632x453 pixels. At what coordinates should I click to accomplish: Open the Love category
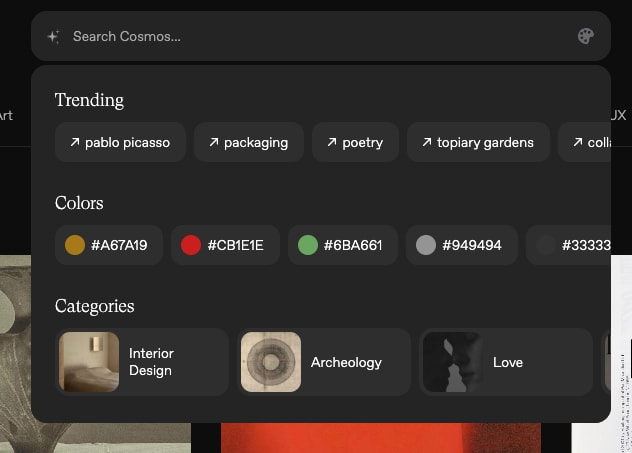tap(506, 362)
